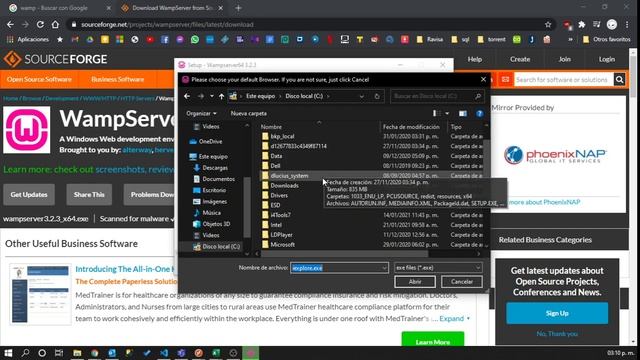Expand the Nombre de archivo history dropdown
Image resolution: width=640 pixels, height=360 pixels.
384,268
